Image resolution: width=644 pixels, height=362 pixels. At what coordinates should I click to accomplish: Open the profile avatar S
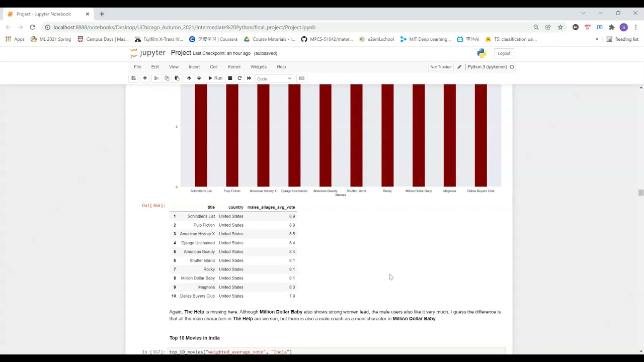[x=623, y=27]
